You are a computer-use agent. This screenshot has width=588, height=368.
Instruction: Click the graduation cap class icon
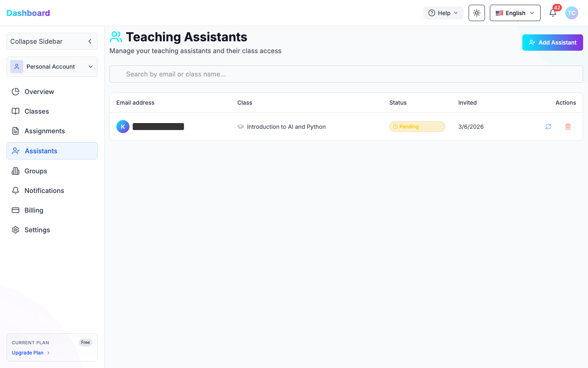[241, 127]
